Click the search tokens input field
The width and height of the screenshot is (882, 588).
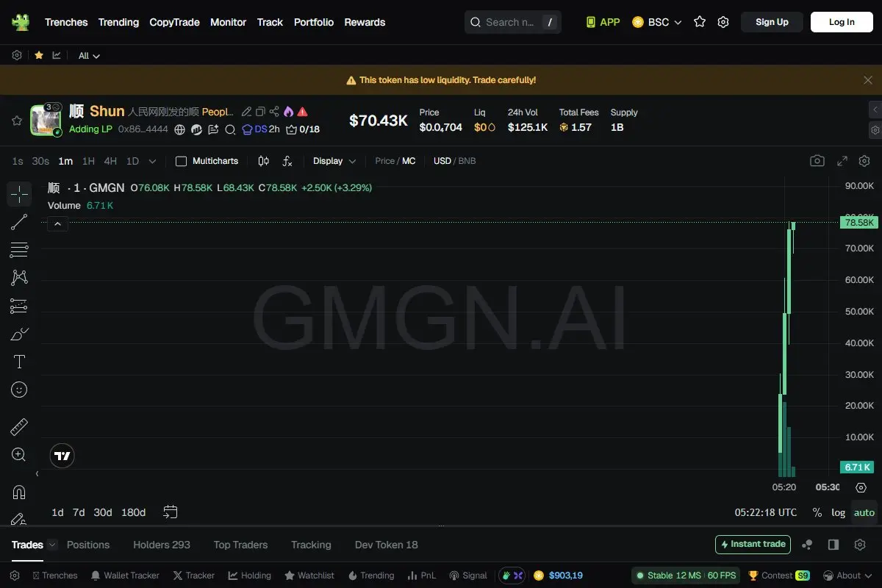(513, 22)
